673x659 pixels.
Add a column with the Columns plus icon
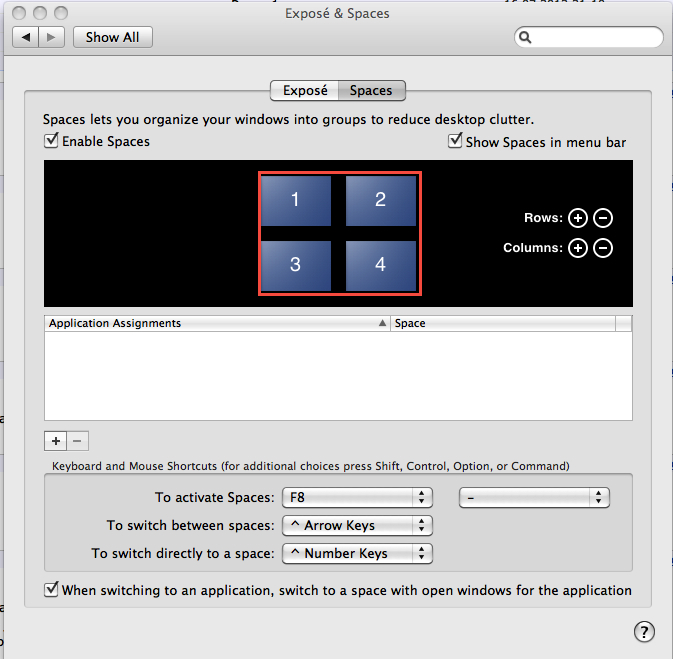point(577,248)
